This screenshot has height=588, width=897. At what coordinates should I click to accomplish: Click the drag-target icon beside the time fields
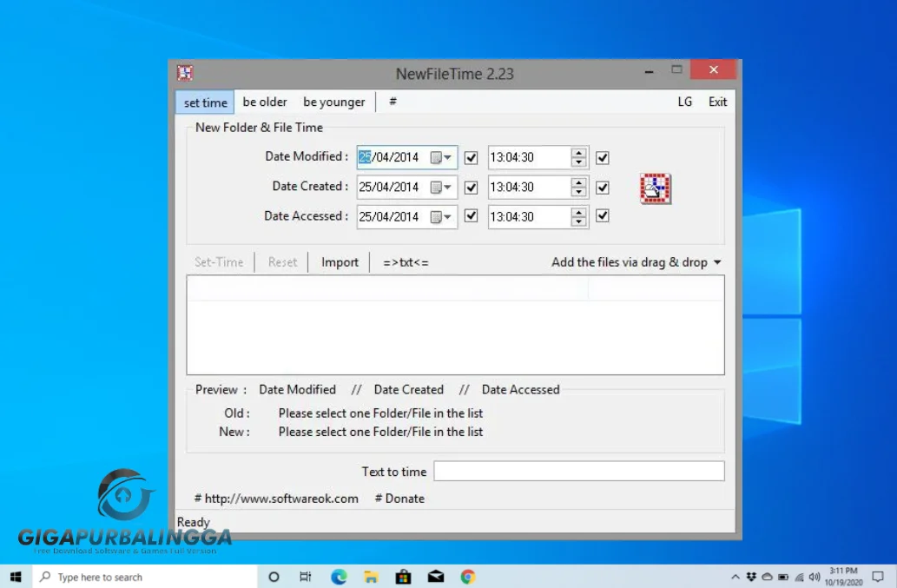coord(655,188)
